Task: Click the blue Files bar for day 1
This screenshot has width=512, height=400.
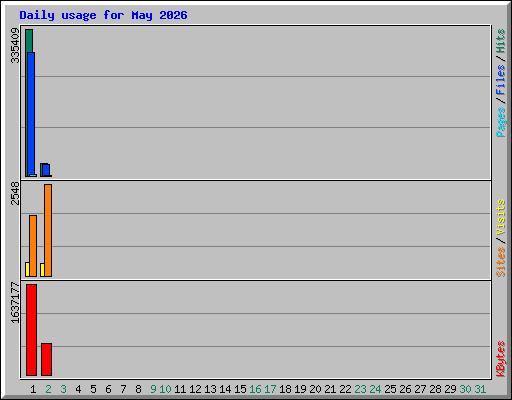Action: click(x=31, y=114)
